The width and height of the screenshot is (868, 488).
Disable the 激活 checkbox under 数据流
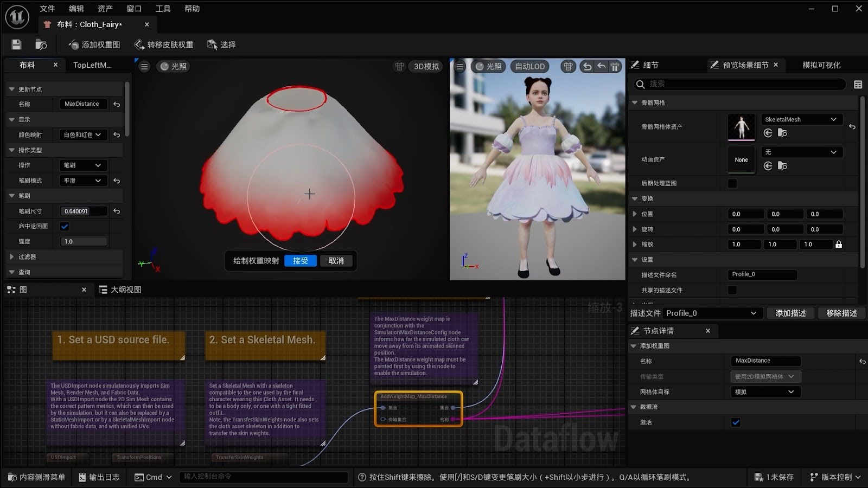(736, 422)
